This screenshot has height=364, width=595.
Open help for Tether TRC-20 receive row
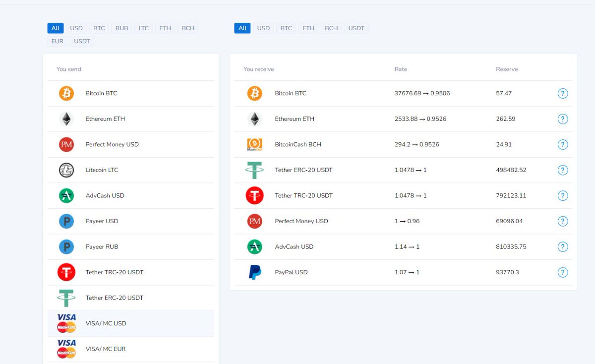coord(563,195)
